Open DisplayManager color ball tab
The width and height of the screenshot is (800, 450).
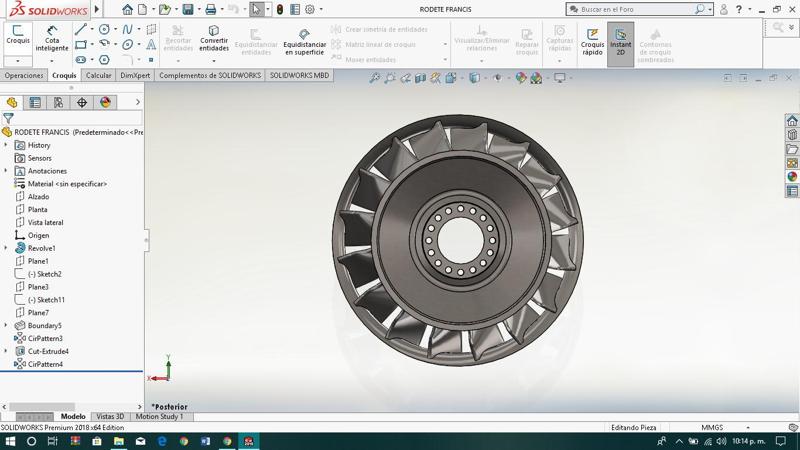(x=105, y=103)
